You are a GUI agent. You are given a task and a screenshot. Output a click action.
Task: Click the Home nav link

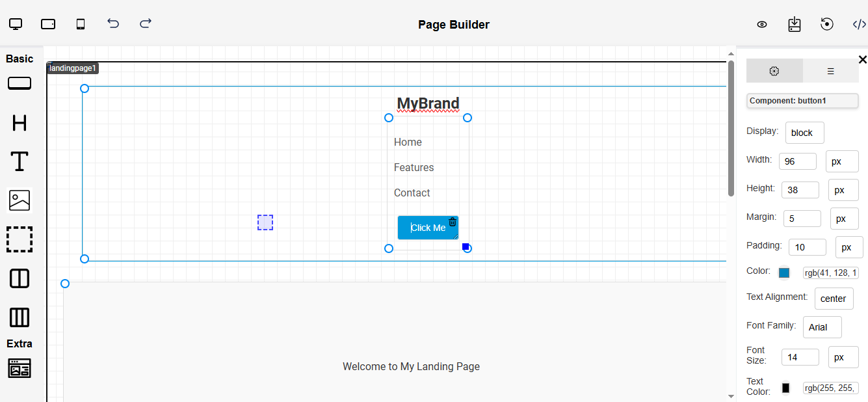click(x=408, y=142)
